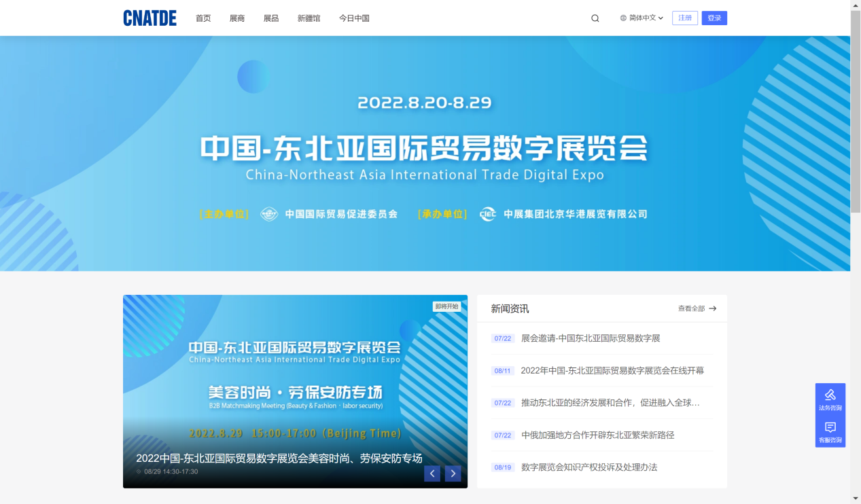
Task: Click the arrow next to 查看全部
Action: pyautogui.click(x=712, y=308)
